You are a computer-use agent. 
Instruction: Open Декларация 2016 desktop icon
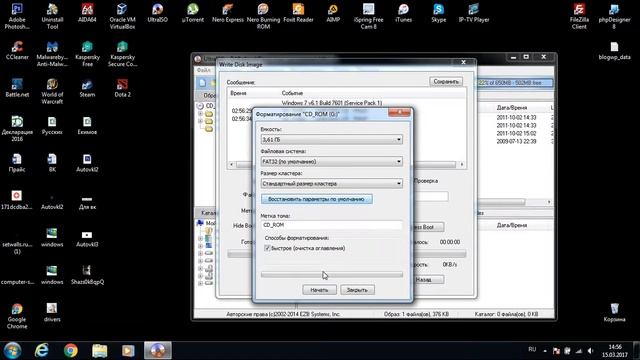(x=17, y=129)
